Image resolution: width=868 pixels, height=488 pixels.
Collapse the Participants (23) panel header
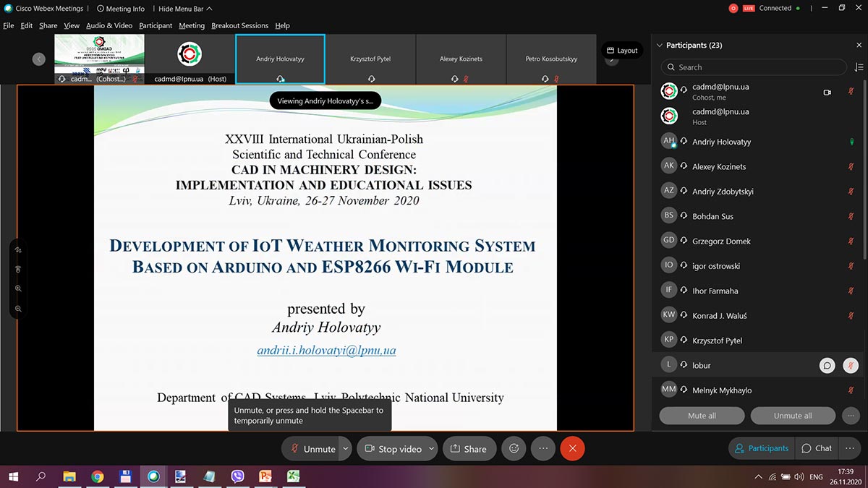659,46
